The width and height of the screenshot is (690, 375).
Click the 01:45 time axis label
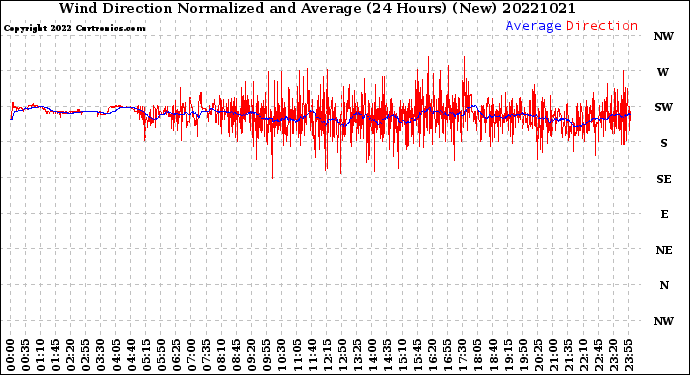click(56, 355)
